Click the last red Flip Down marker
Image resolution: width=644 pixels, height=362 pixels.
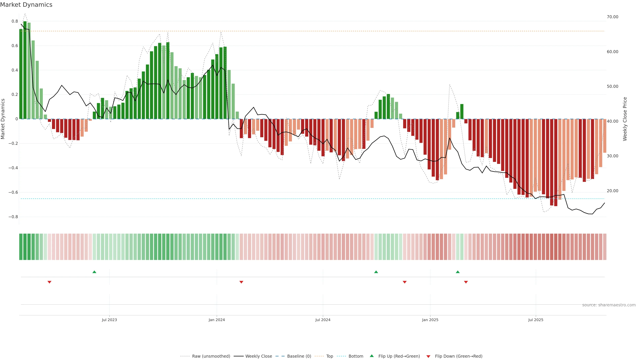click(466, 282)
